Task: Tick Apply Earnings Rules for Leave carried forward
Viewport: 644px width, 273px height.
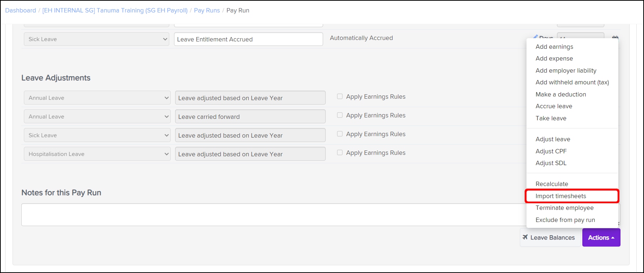Action: pos(340,115)
